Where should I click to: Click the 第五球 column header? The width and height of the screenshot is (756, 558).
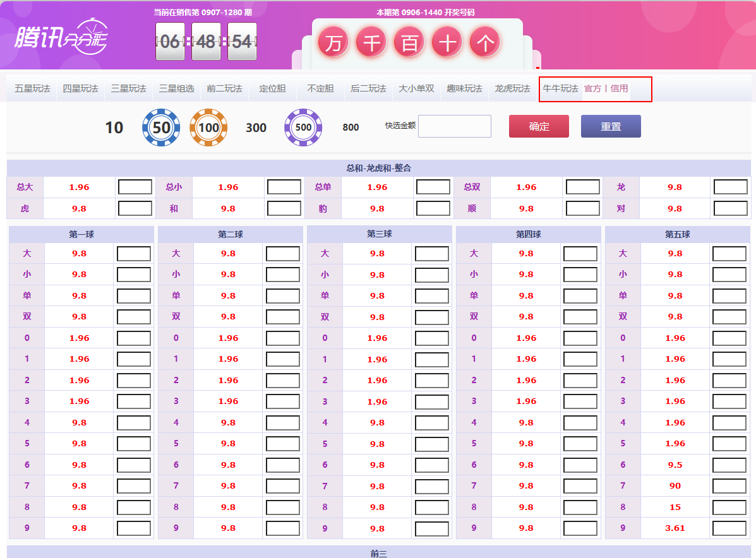pyautogui.click(x=678, y=234)
